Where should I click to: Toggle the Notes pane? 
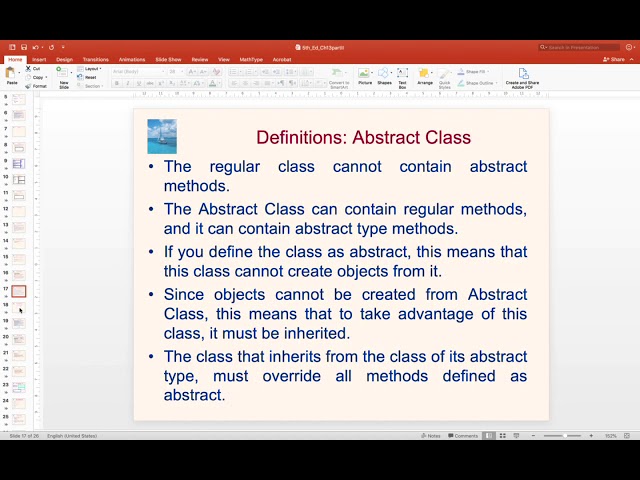click(x=431, y=436)
